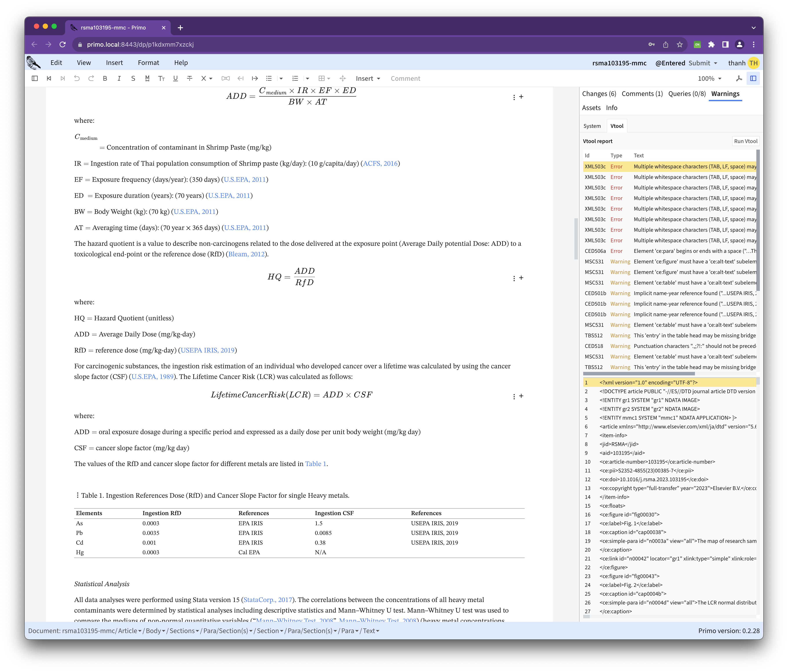Open the zoom 100% dropdown
This screenshot has width=788, height=672.
tap(709, 78)
